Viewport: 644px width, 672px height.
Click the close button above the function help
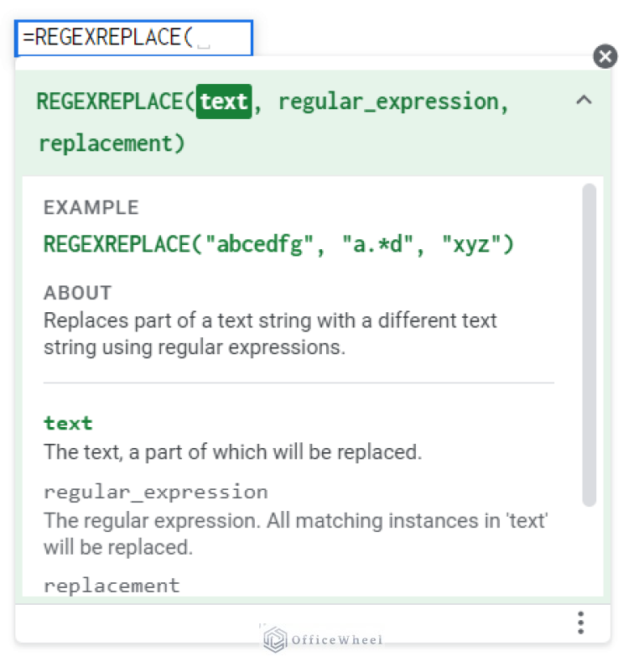click(x=605, y=57)
